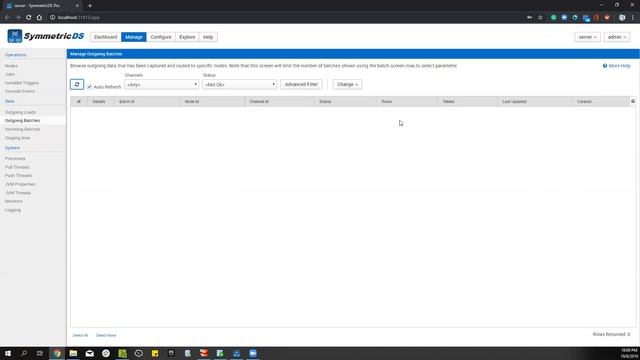Go back in browser history
640x360 pixels.
click(7, 18)
